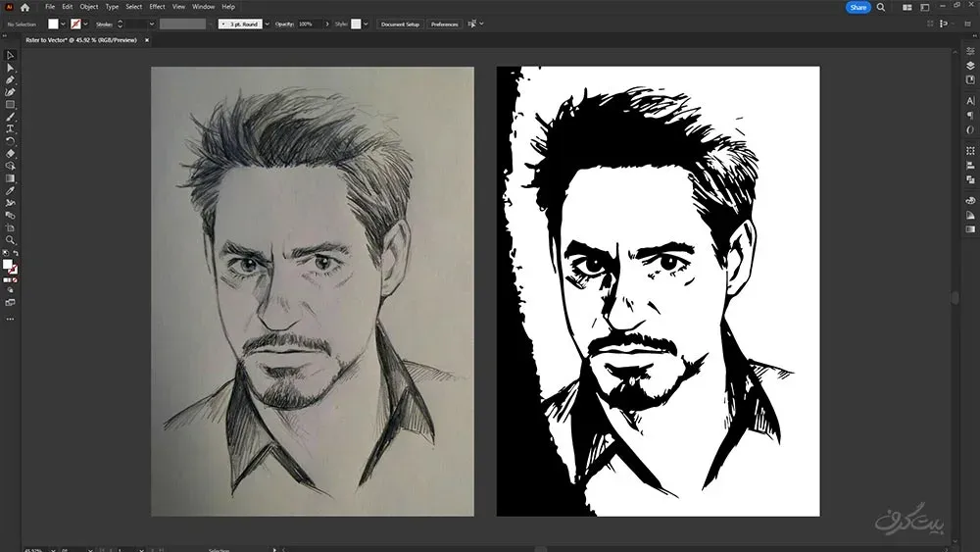Open the Window menu
The width and height of the screenshot is (980, 552).
[203, 7]
